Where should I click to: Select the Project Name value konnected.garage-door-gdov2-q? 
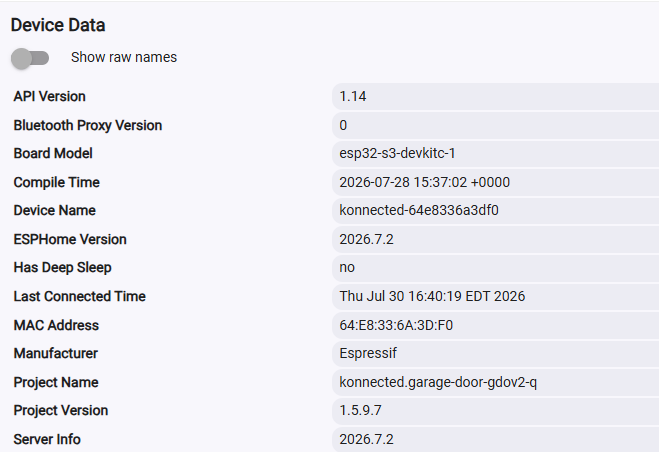(x=438, y=382)
